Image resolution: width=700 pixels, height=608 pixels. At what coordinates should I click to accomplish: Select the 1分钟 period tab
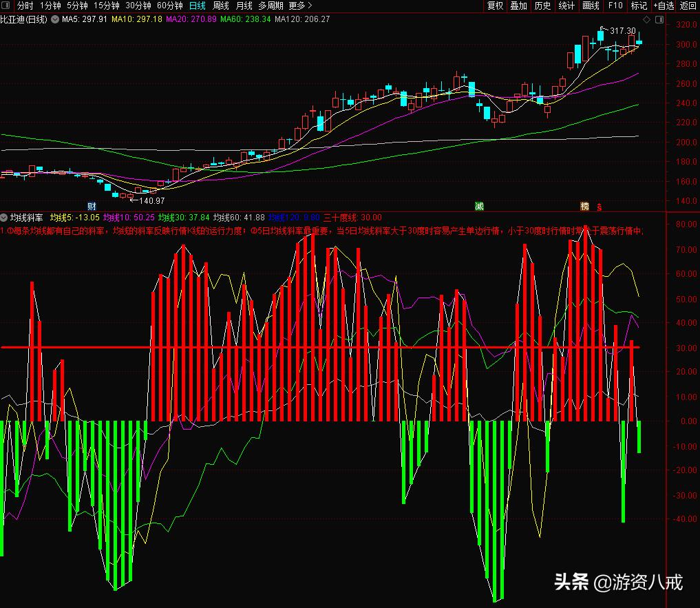pos(50,6)
